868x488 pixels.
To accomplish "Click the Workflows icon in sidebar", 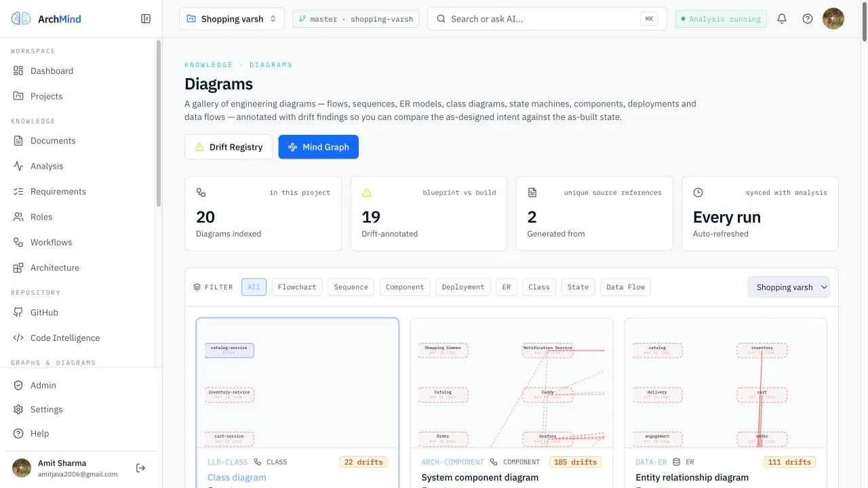I will [18, 243].
